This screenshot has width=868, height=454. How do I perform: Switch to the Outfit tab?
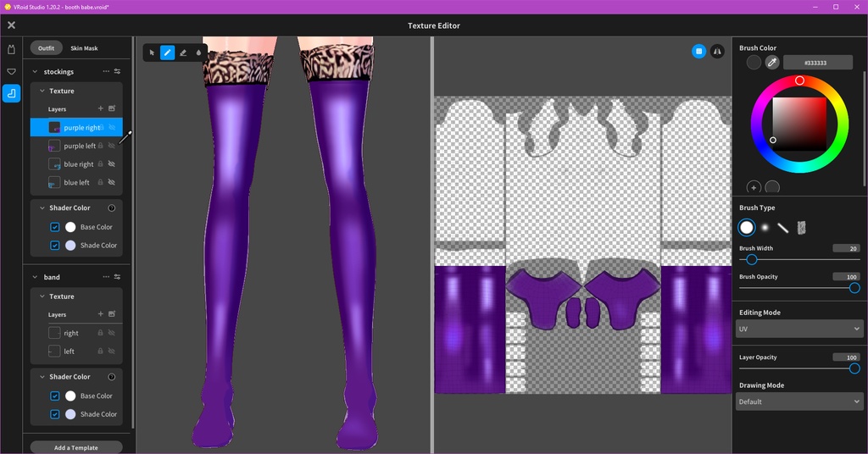[x=46, y=48]
